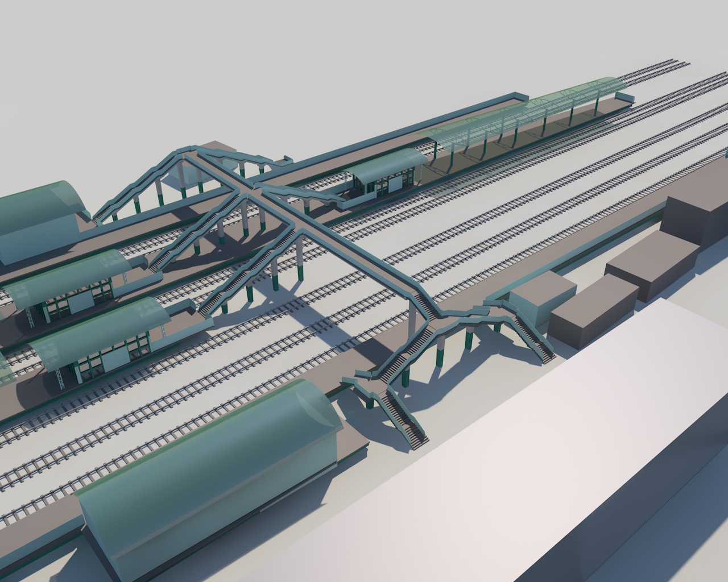Select the small curved-roof shelter beside the footbridge
Viewport: 728px width, 582px height.
(386, 172)
